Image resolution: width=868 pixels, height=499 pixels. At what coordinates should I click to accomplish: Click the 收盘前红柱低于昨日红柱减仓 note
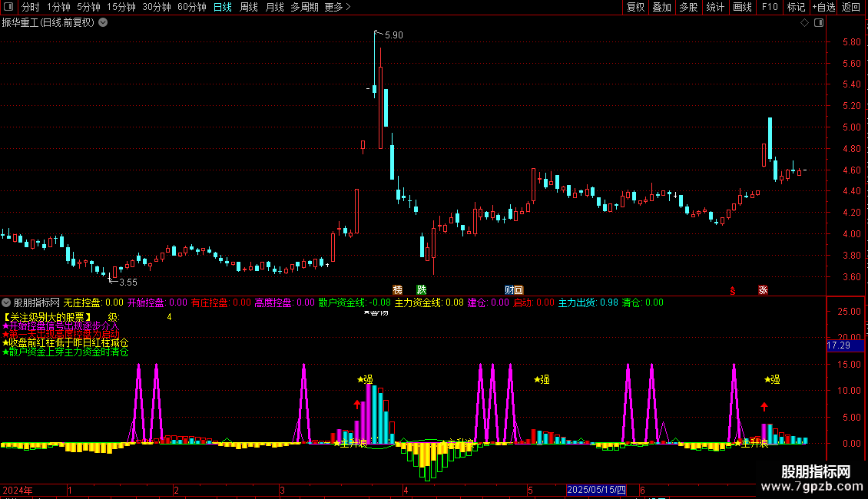tap(65, 343)
